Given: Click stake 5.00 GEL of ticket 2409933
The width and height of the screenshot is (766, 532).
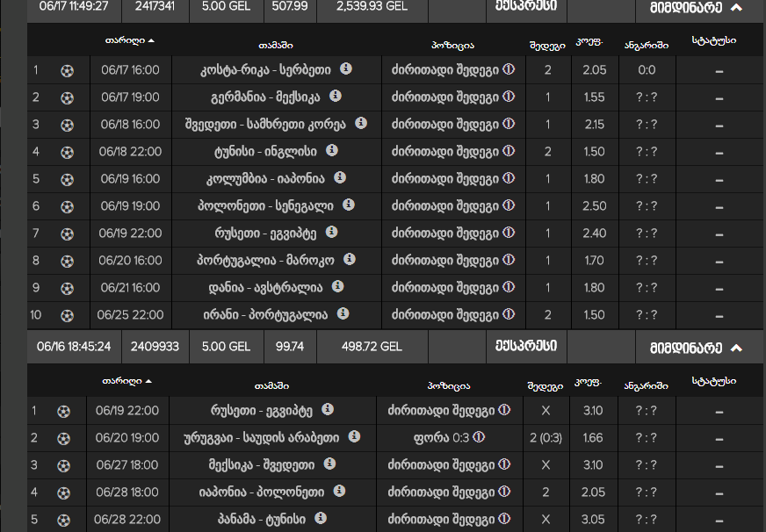Looking at the screenshot, I should tap(226, 347).
